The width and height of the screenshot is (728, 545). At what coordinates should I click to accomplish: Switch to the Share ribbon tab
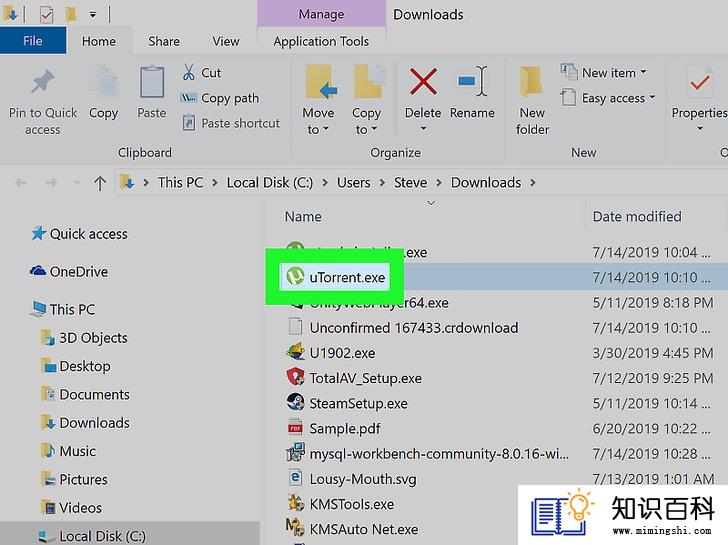click(x=164, y=41)
